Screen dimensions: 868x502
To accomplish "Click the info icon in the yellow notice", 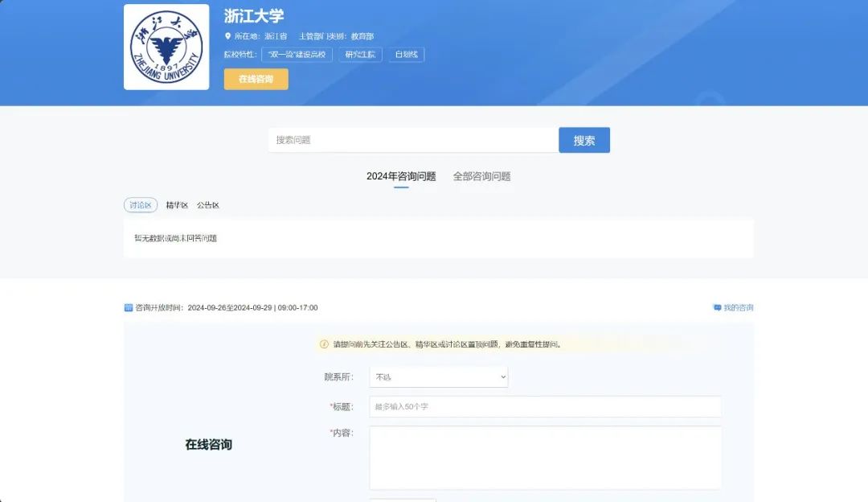I will tap(325, 344).
